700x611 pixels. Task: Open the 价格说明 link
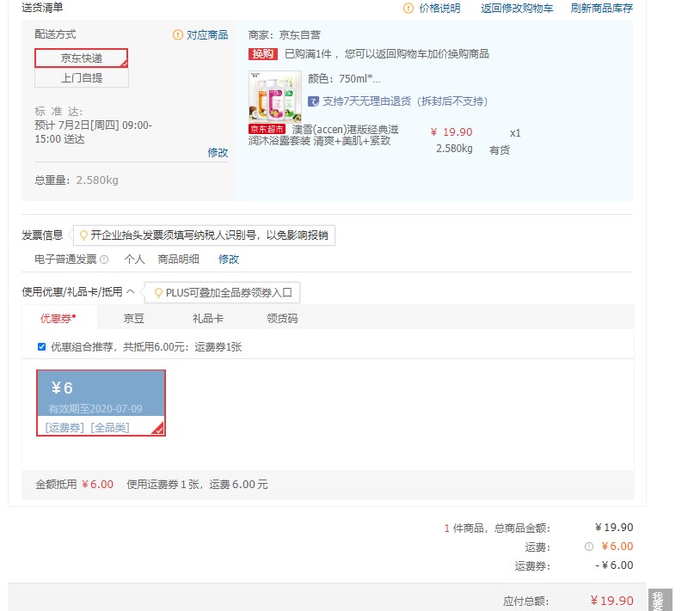[x=439, y=9]
